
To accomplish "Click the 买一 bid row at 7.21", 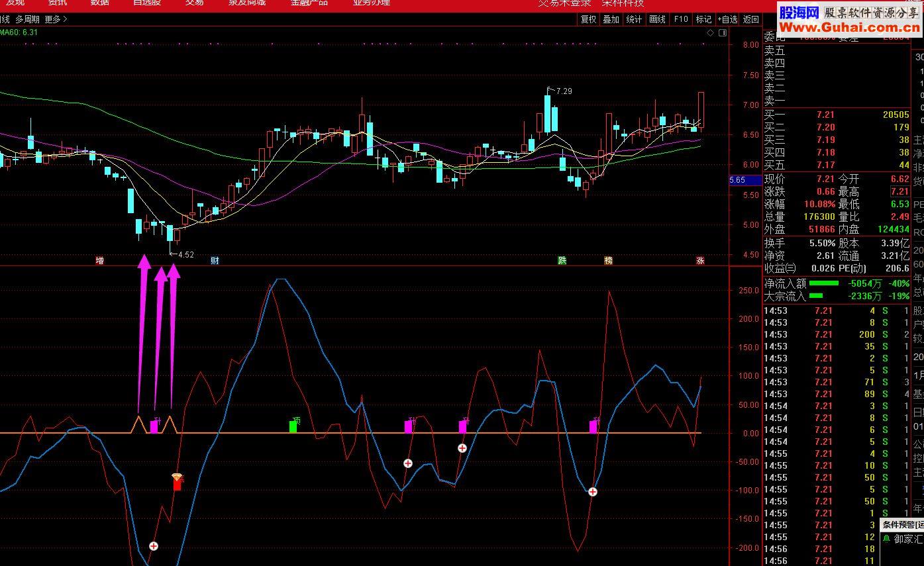I will pyautogui.click(x=837, y=115).
